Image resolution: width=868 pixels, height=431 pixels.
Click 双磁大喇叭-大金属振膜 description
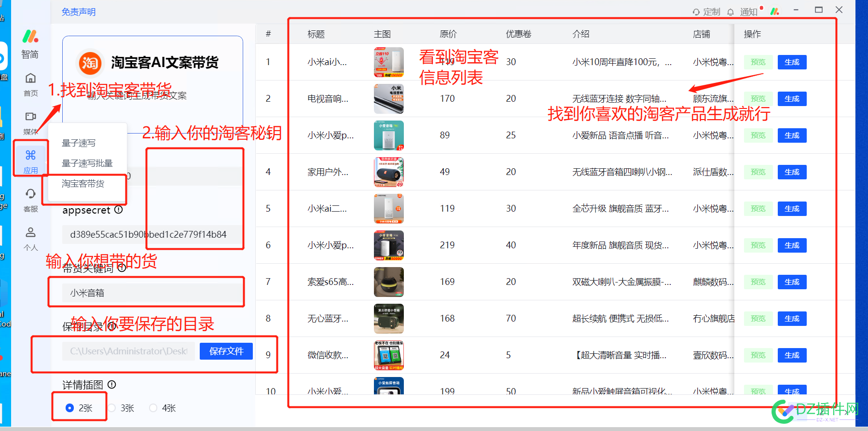point(621,282)
